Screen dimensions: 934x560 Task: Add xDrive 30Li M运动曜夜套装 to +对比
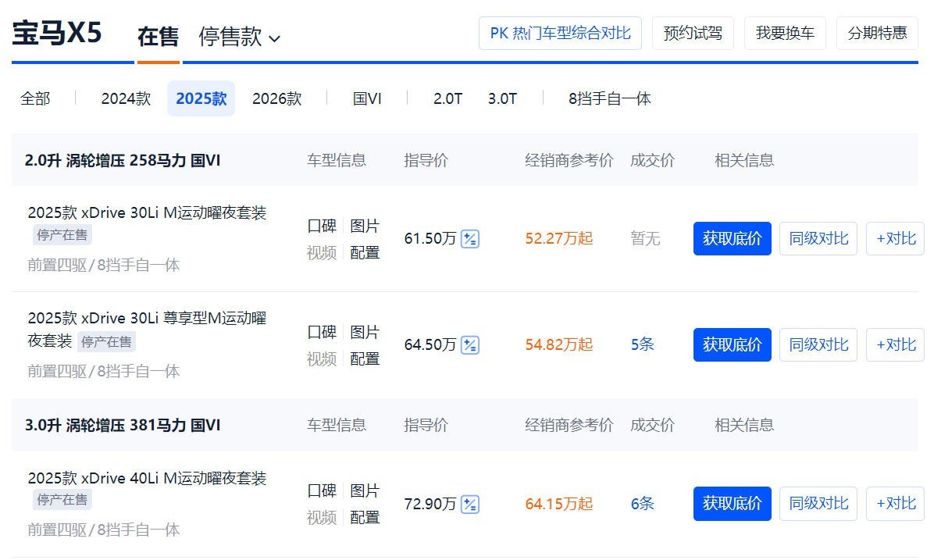[x=895, y=239]
